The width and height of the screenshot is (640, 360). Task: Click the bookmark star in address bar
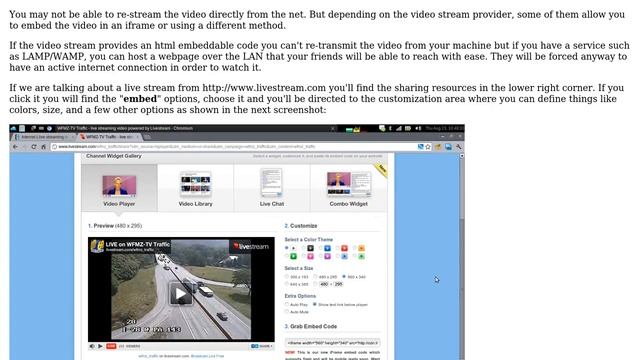(x=428, y=147)
